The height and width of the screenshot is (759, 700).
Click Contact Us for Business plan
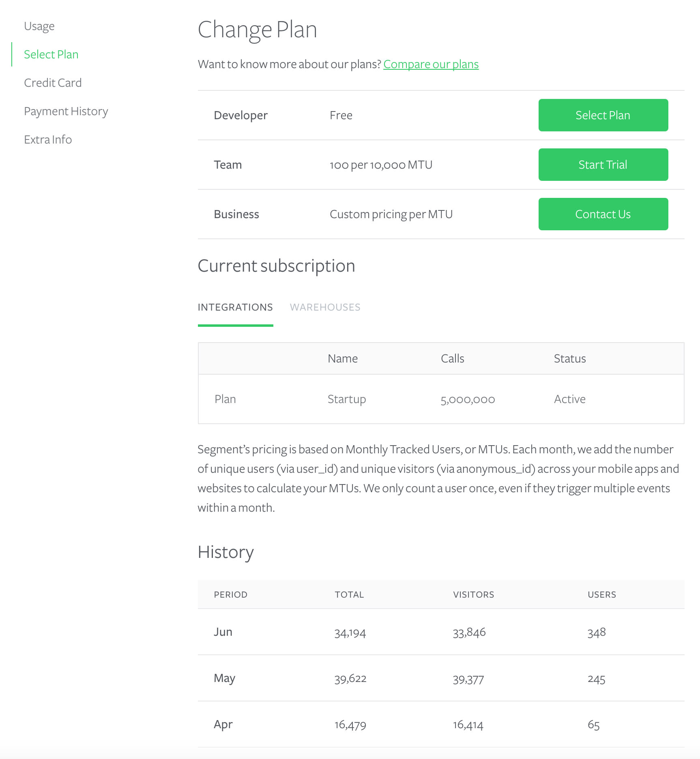(603, 214)
